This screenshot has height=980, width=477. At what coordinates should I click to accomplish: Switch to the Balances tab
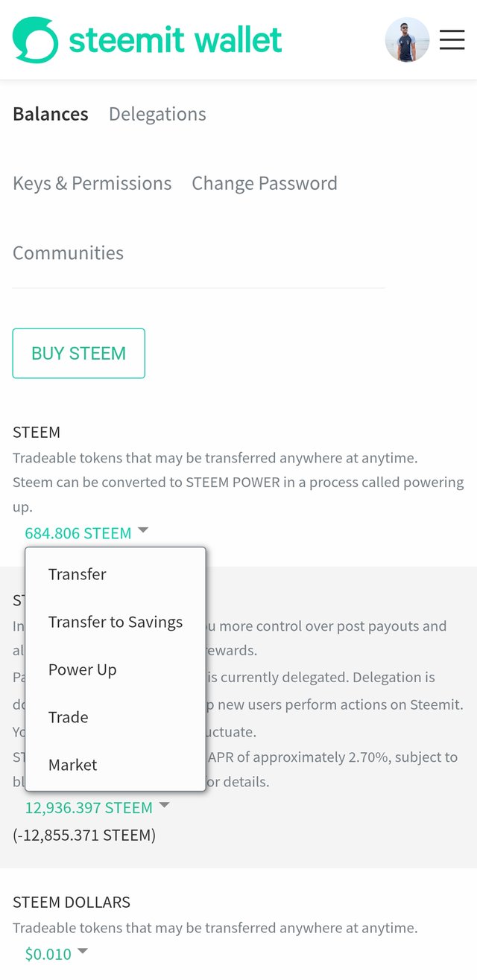pyautogui.click(x=51, y=114)
